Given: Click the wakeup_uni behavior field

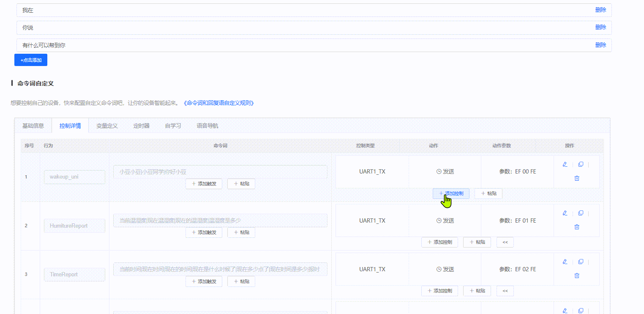Looking at the screenshot, I should 74,177.
